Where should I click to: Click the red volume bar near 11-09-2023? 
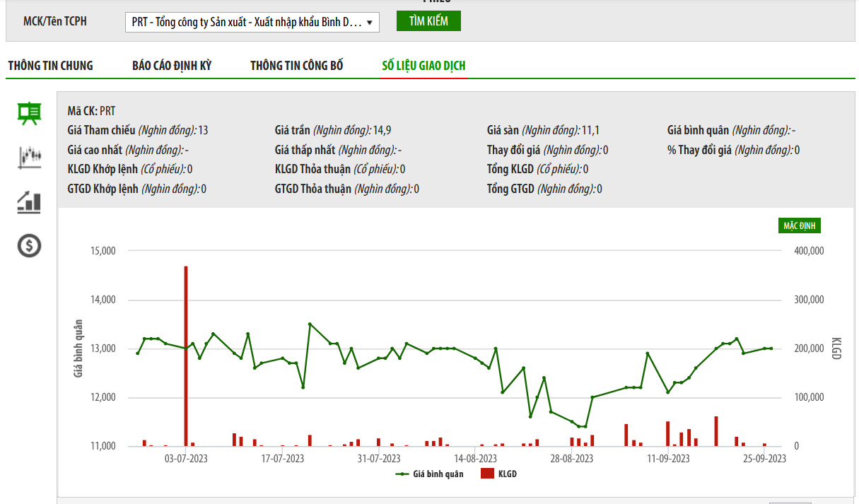coord(668,433)
